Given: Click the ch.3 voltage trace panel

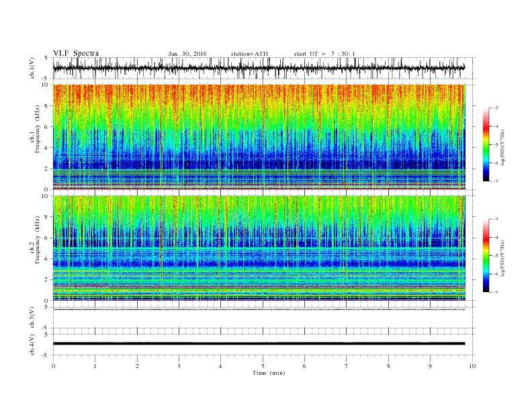Looking at the screenshot, I should point(264,318).
